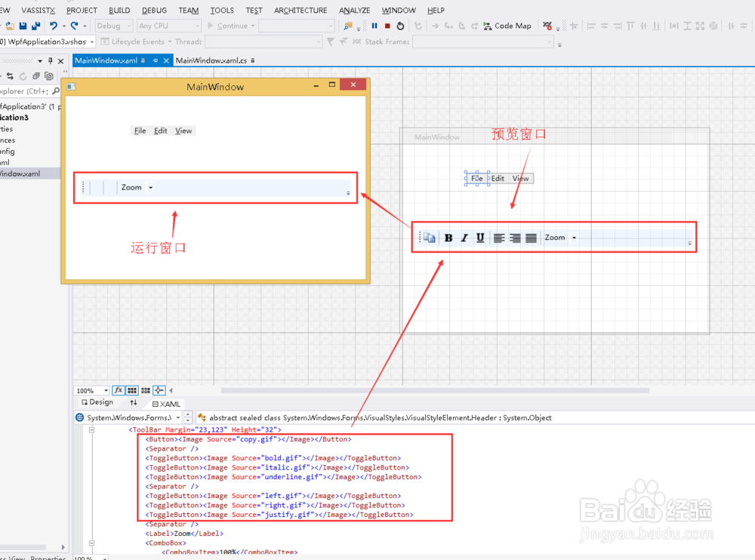Toggle justify alignment in designer toolbar
755x560 pixels.
tap(531, 238)
